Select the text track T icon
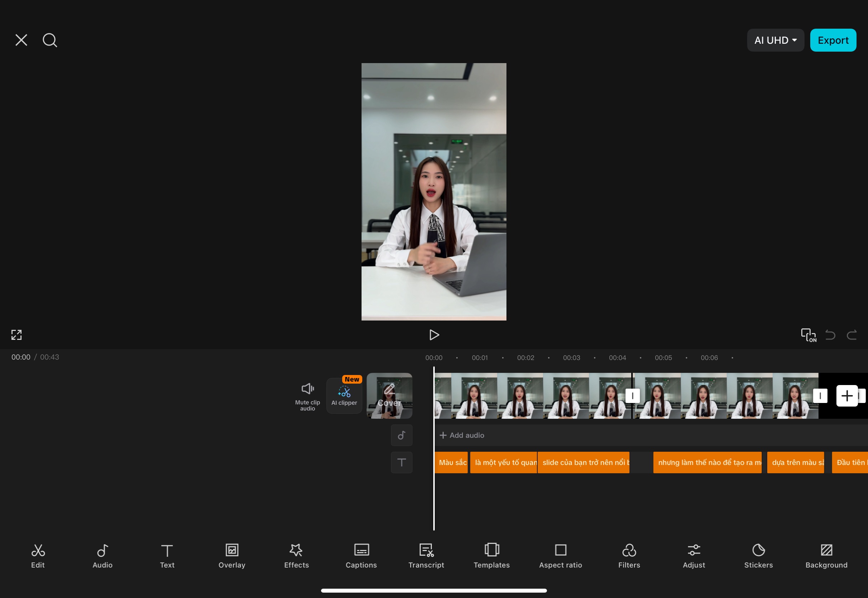This screenshot has width=868, height=598. point(401,462)
